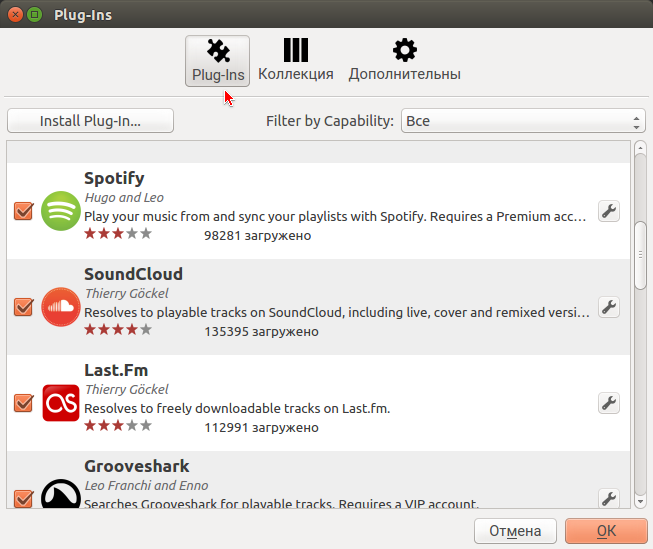Click the black Grooveshark logo icon
This screenshot has width=653, height=549.
coord(61,493)
